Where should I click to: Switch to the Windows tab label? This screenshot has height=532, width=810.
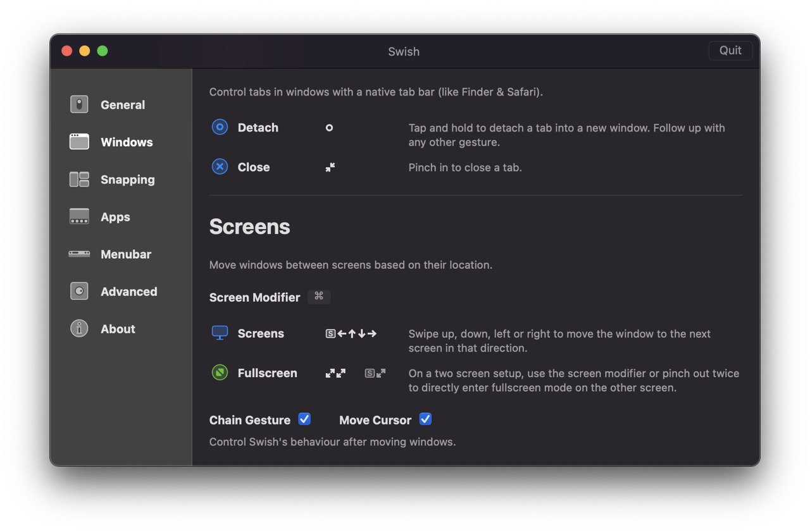[127, 142]
